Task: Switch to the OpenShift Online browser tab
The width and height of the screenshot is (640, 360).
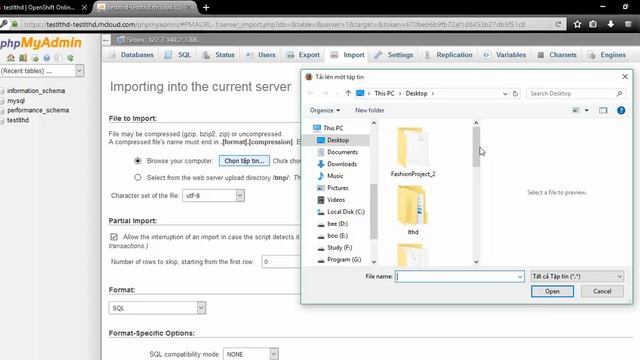Action: pyautogui.click(x=44, y=7)
